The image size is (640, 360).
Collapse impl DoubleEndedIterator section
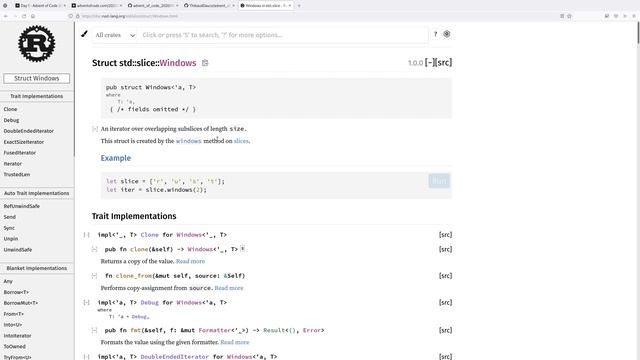(87, 357)
